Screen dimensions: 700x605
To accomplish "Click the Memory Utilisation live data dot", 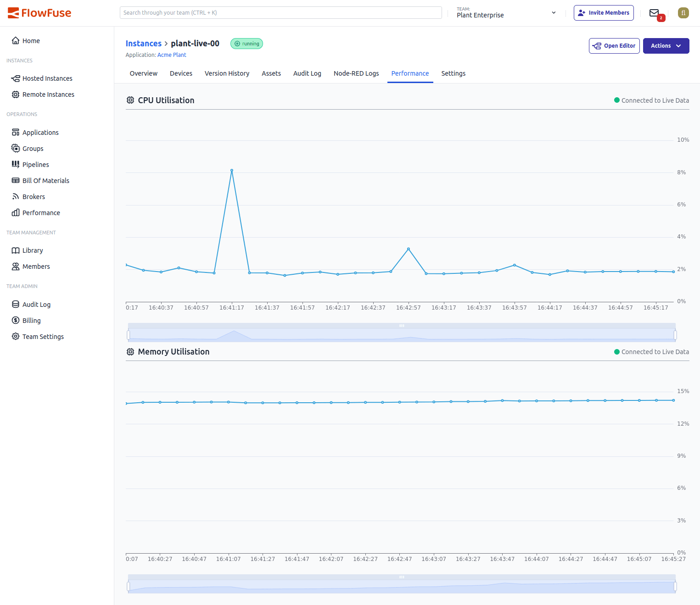I will [617, 351].
